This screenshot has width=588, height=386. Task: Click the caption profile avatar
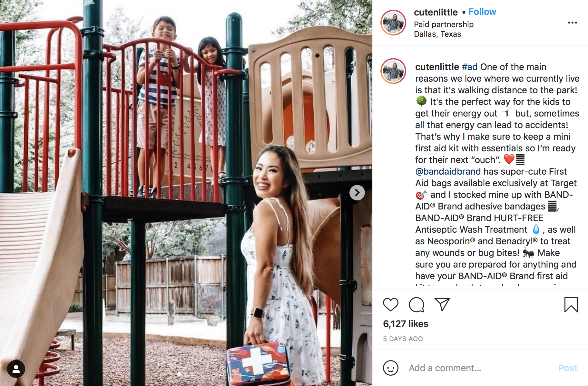(x=393, y=71)
